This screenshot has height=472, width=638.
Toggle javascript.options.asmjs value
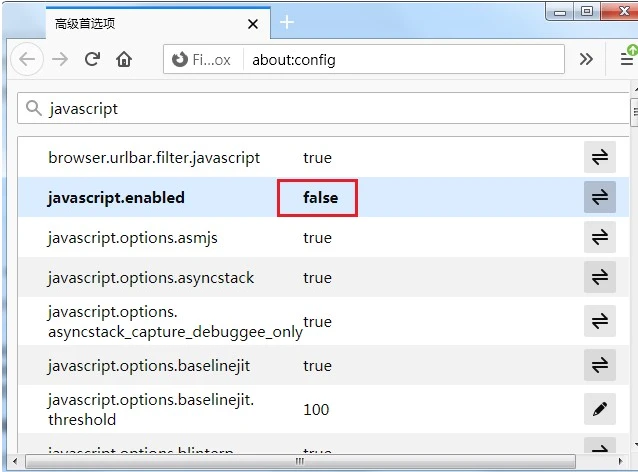point(599,237)
